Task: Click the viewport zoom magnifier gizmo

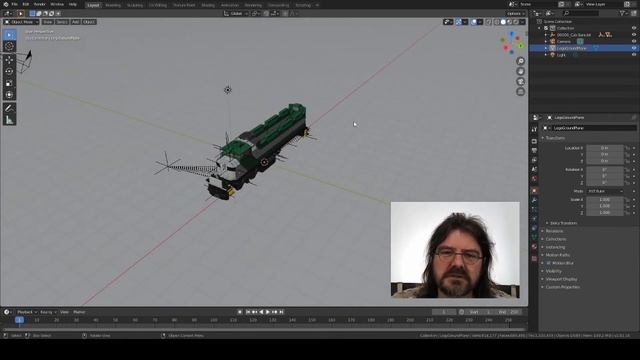Action: (520, 61)
